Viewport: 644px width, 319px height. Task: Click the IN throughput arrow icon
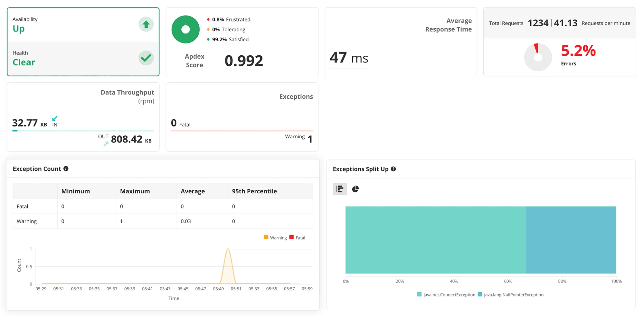pyautogui.click(x=55, y=119)
